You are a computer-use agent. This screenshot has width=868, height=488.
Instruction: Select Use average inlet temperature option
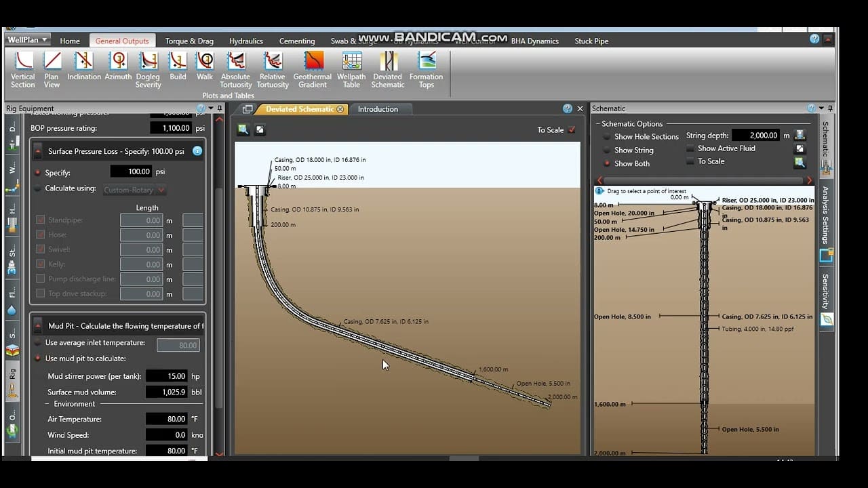point(37,343)
